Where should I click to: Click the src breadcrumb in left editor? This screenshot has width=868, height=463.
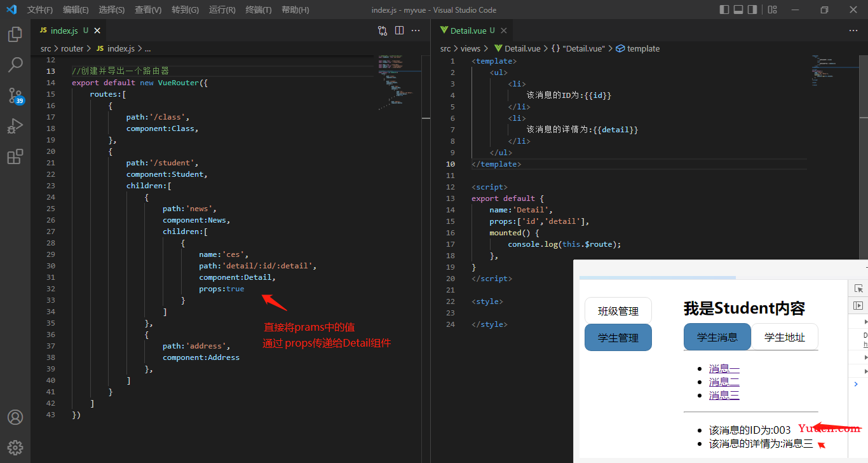[x=46, y=48]
